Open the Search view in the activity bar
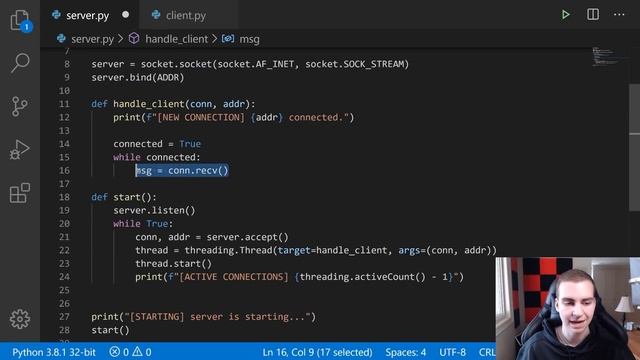 coord(20,63)
